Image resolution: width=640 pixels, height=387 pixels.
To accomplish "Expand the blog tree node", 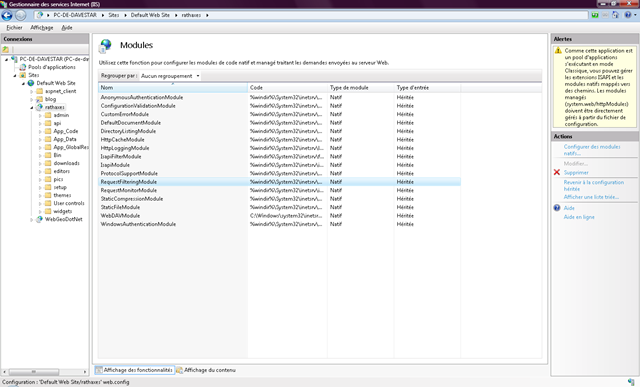I will (x=32, y=99).
